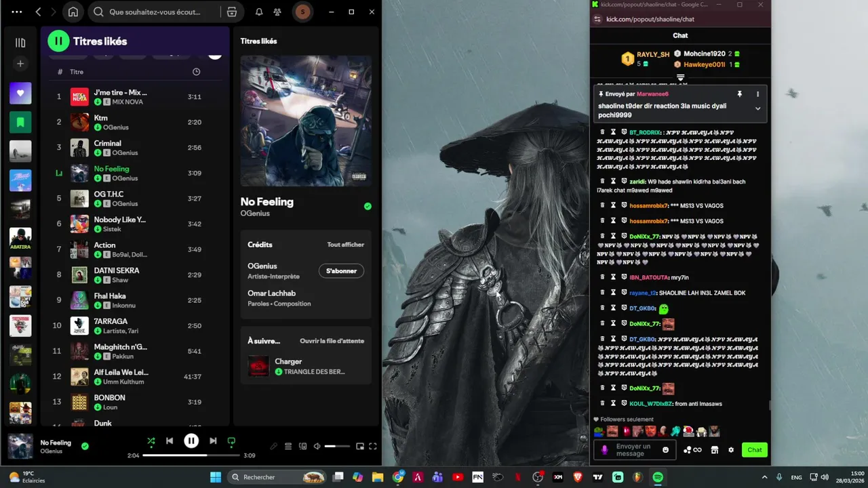Go back in Spotify navigation
The image size is (868, 488).
click(x=39, y=12)
